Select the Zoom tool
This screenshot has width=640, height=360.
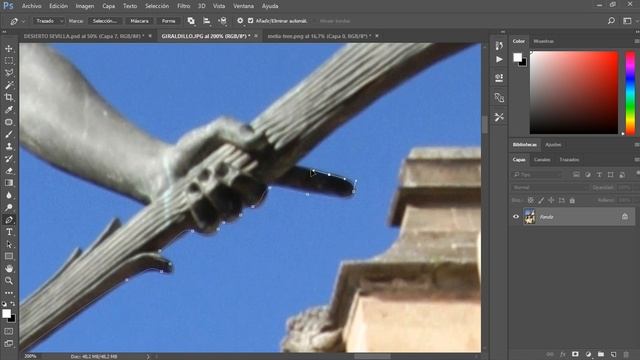click(9, 281)
